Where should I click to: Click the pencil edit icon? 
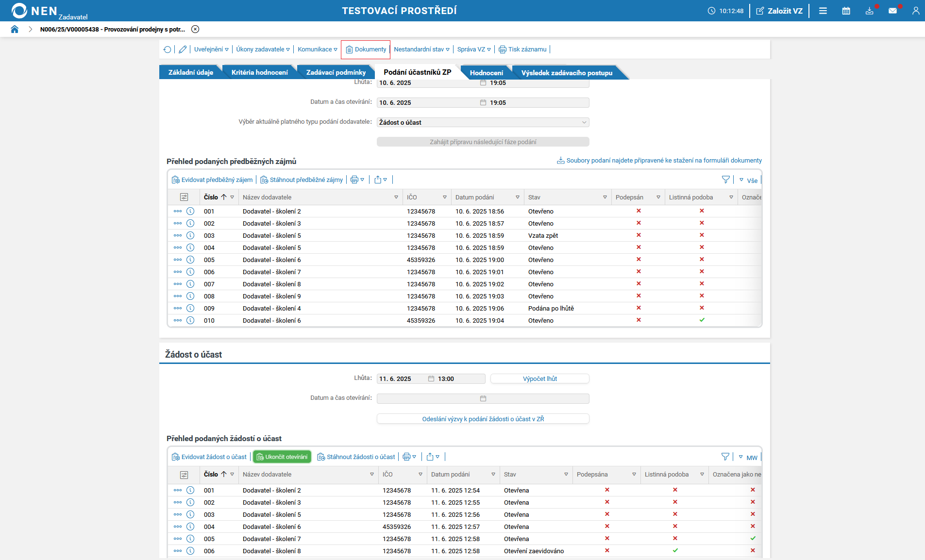tap(183, 49)
